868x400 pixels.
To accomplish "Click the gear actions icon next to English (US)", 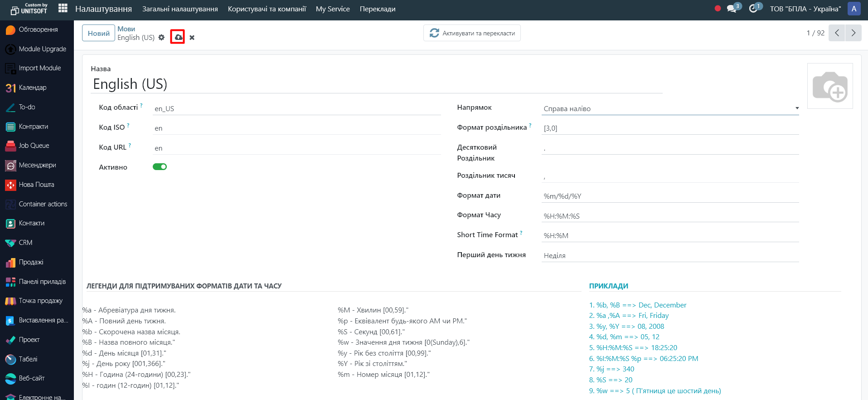I will click(162, 38).
